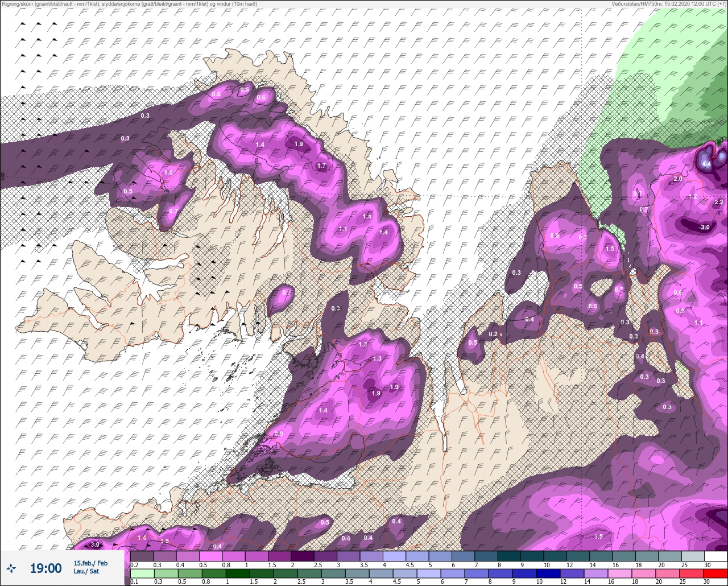728x586 pixels.
Task: Click the 1.2 precipitation value on the map
Action: click(693, 196)
